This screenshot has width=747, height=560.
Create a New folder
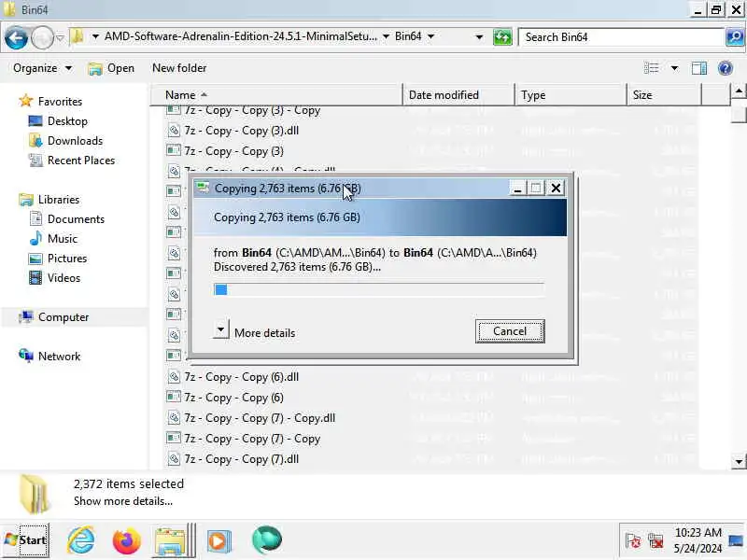(179, 68)
